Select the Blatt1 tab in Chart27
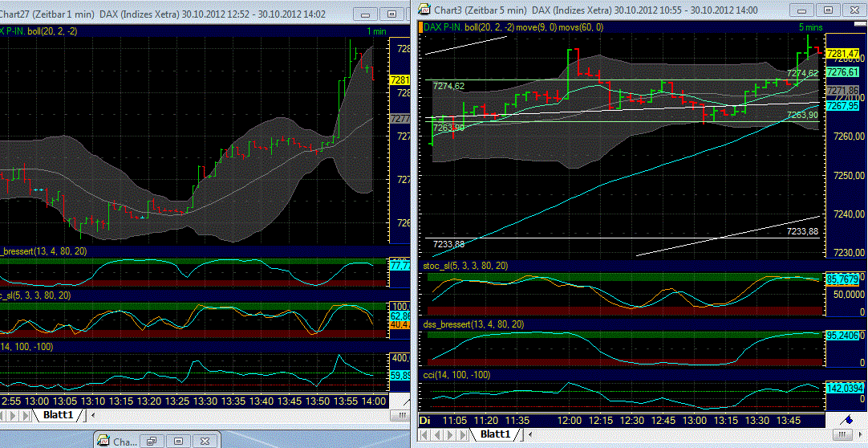The image size is (868, 448). coord(58,415)
